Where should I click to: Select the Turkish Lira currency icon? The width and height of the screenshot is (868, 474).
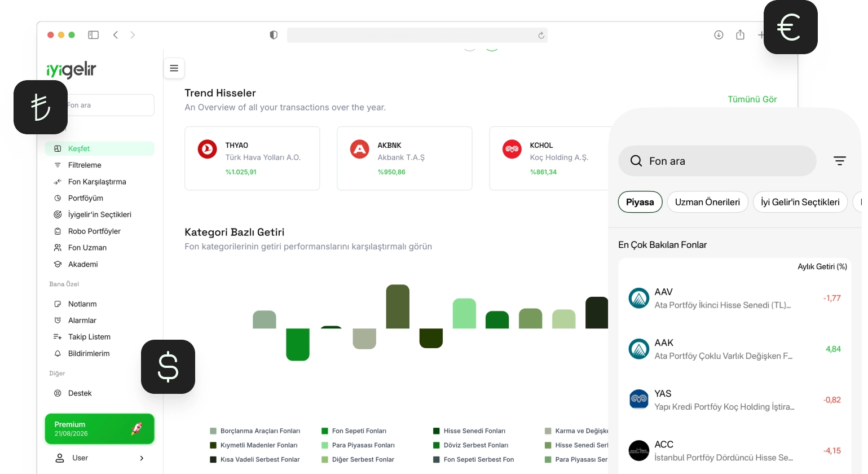point(41,107)
